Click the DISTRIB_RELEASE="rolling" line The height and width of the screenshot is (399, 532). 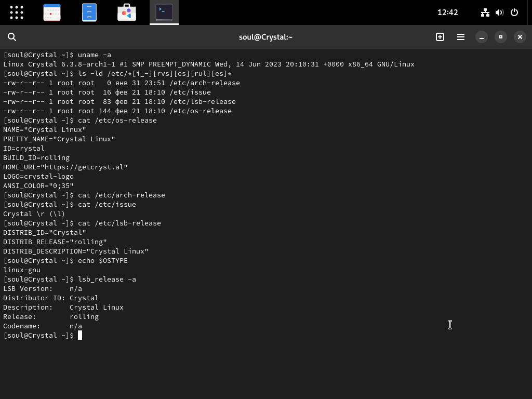click(x=55, y=242)
